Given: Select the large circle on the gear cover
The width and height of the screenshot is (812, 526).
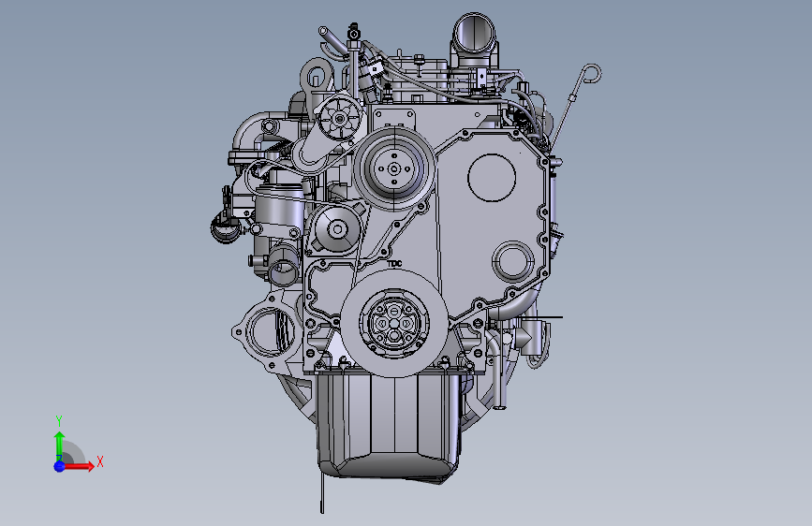Looking at the screenshot, I should pos(492,178).
